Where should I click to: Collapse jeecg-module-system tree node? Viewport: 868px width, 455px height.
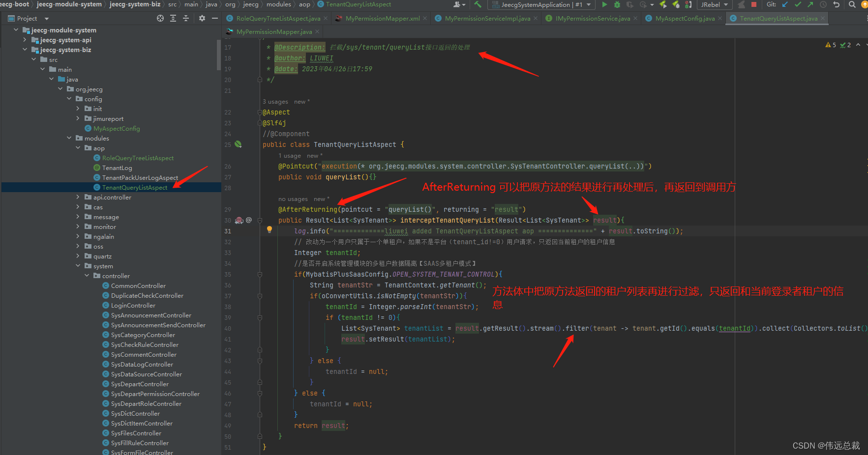click(16, 30)
